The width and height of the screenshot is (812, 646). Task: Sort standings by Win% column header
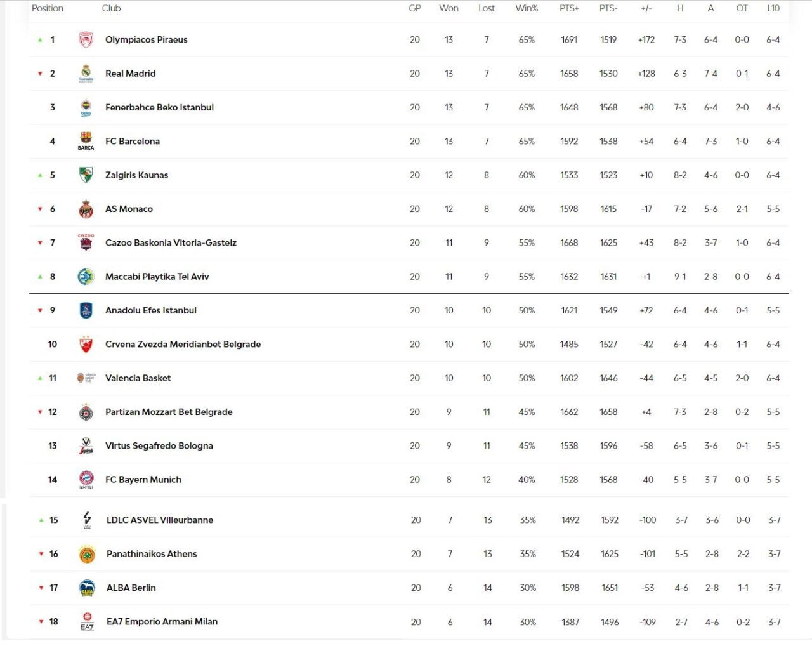[527, 8]
